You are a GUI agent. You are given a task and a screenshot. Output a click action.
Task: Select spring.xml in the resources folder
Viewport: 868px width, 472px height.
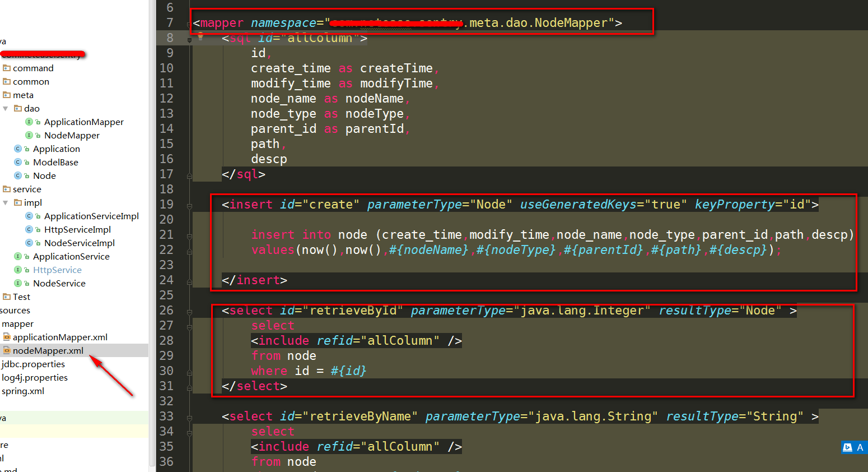tap(23, 391)
